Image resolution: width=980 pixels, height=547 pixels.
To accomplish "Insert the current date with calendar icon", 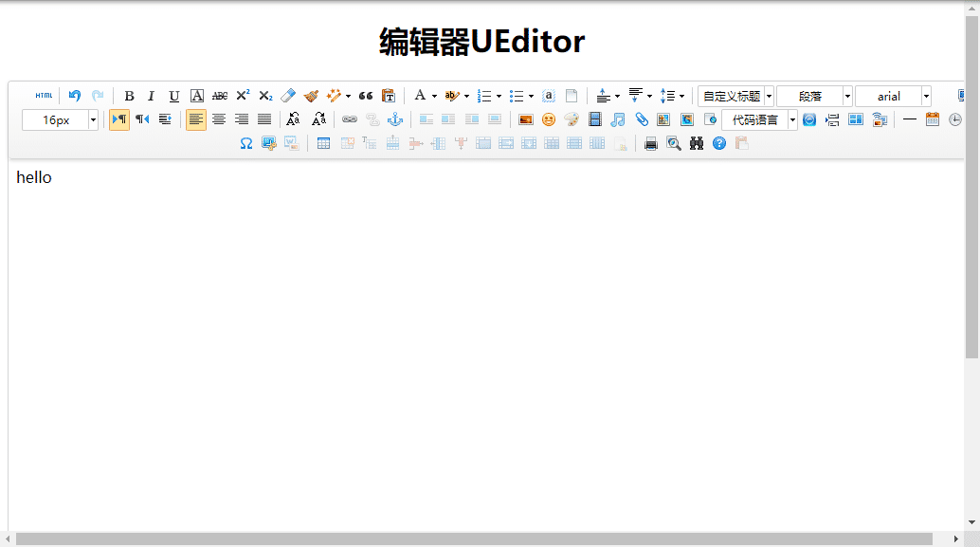I will (x=933, y=119).
